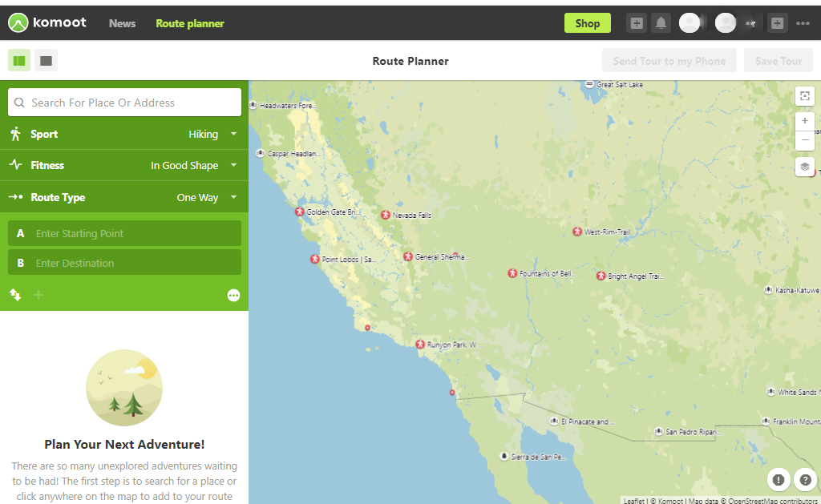Add a waypoint with plus icon
The width and height of the screenshot is (821, 504).
pos(38,295)
